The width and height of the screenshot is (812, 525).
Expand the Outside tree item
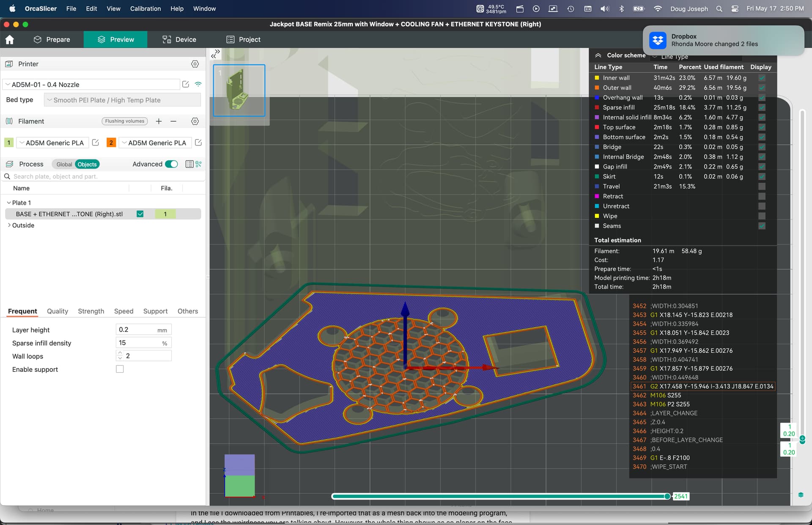(9, 225)
